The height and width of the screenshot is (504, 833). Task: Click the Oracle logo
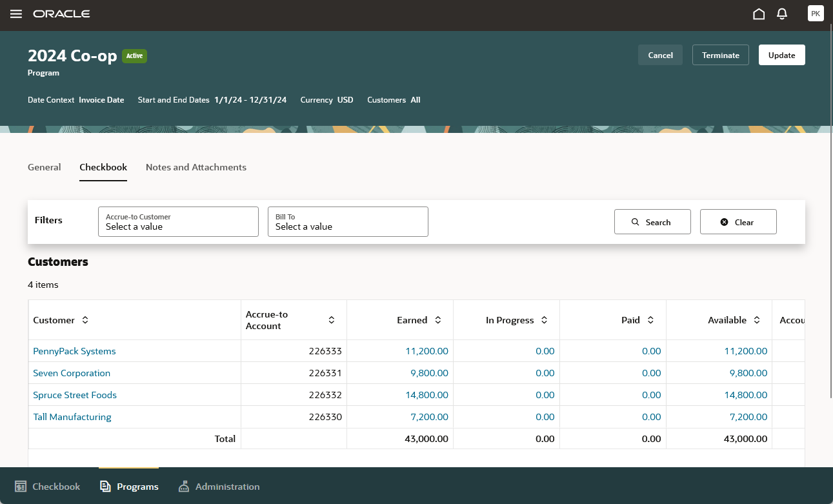click(x=61, y=13)
